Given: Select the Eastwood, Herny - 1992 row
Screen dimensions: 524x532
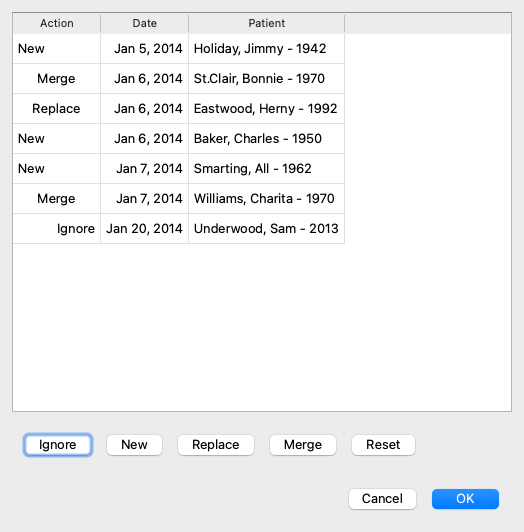Looking at the screenshot, I should click(179, 109).
